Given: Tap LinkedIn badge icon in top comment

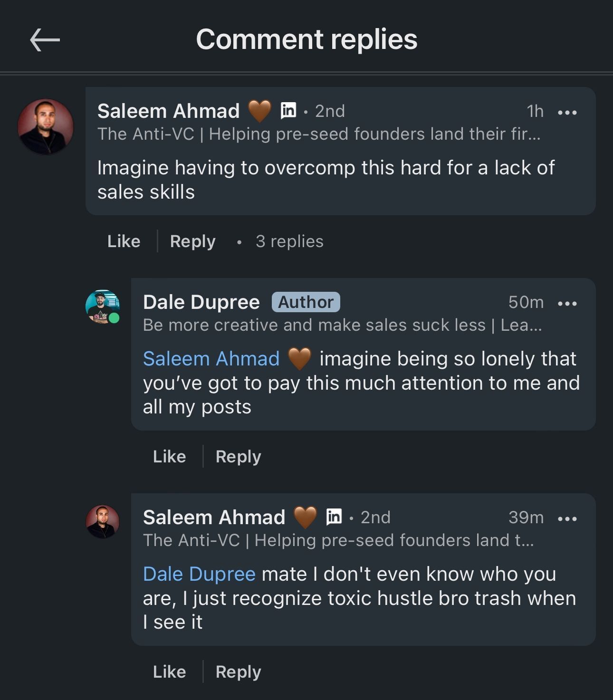Looking at the screenshot, I should tap(288, 110).
